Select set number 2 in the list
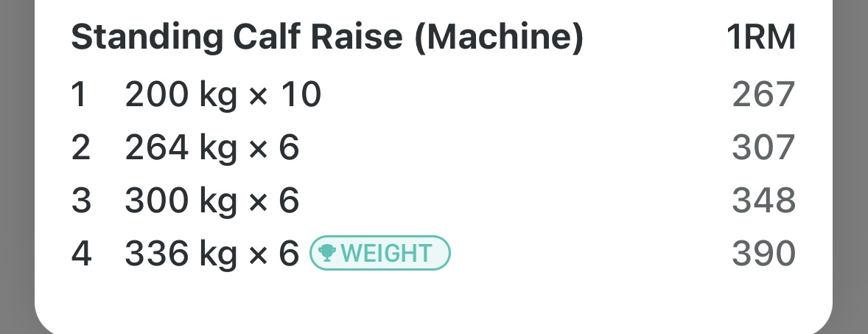The width and height of the screenshot is (868, 334). click(80, 148)
